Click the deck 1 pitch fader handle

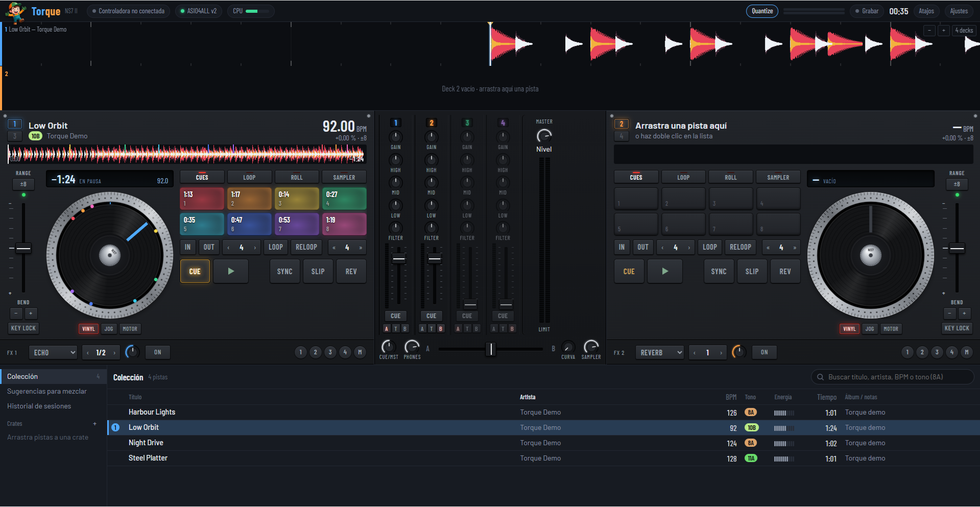(23, 249)
